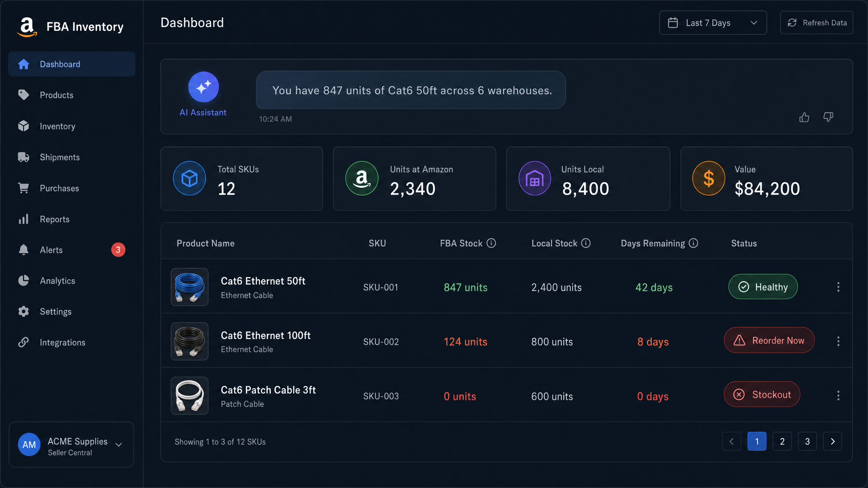
Task: Click the Units at Amazon logo icon
Action: [362, 178]
